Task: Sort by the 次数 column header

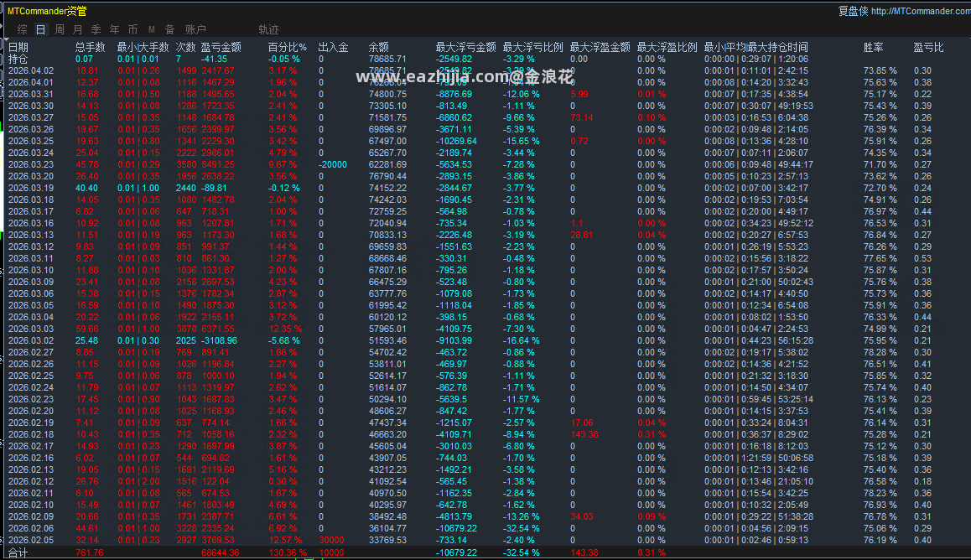Action: pos(186,47)
